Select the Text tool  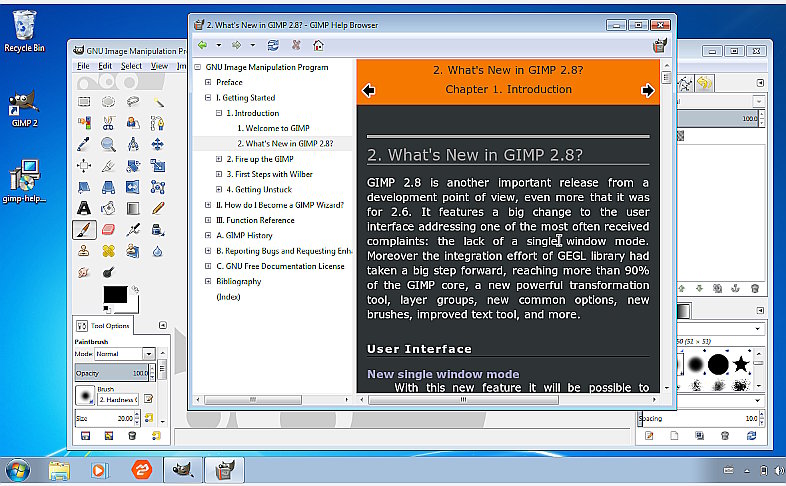coord(84,208)
